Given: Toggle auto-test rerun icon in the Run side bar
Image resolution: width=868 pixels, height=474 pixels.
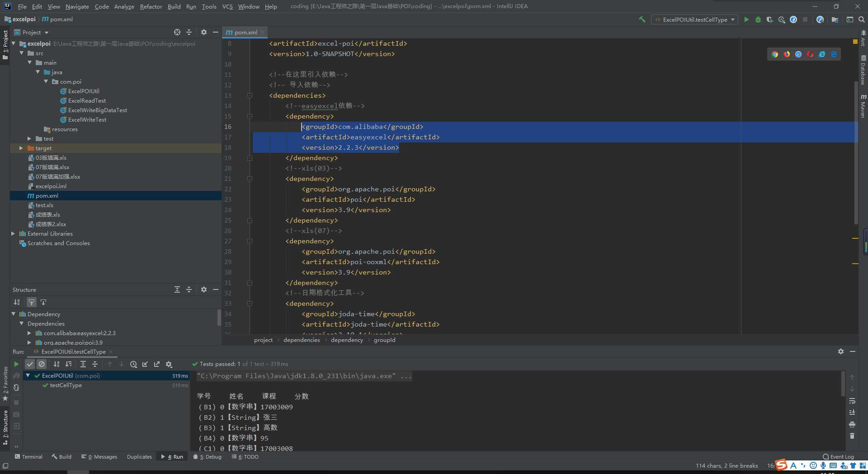Looking at the screenshot, I should click(16, 388).
